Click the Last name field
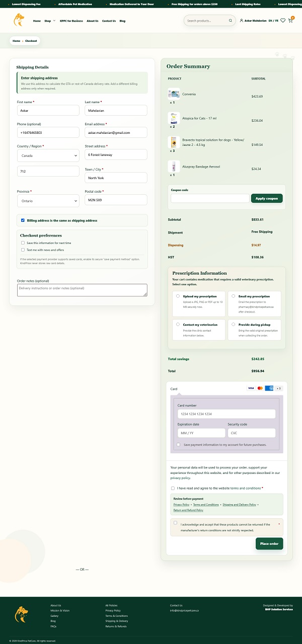This screenshot has height=644, width=302. [x=116, y=110]
